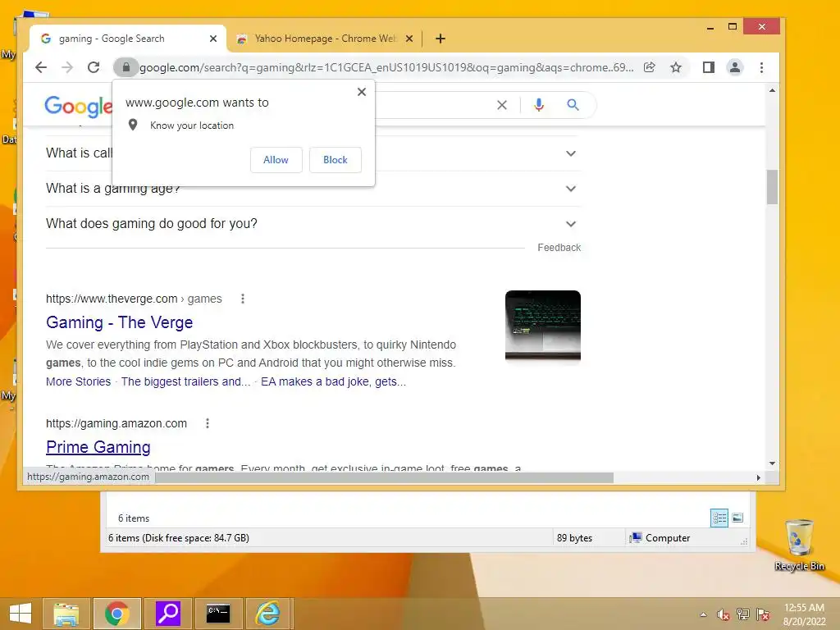Open the muted volume tray icon
This screenshot has width=840, height=630.
(723, 614)
